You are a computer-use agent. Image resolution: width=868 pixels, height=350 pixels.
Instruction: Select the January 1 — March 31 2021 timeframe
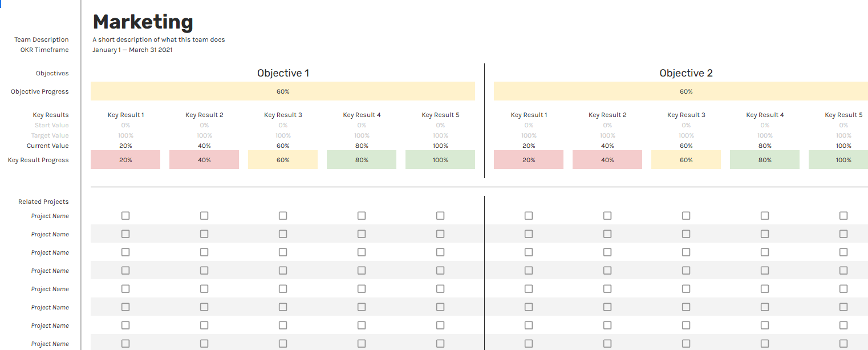(x=132, y=50)
